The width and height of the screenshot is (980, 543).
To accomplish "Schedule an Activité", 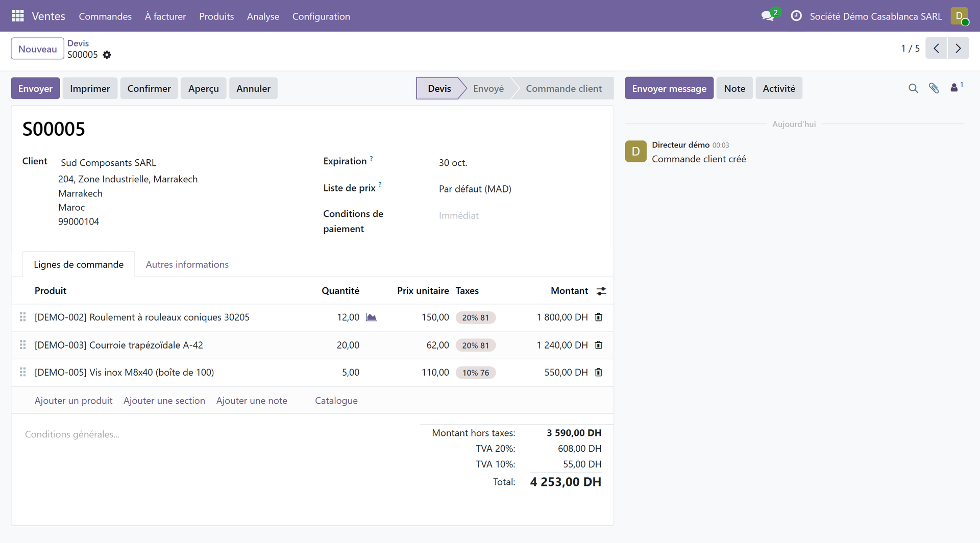I will point(779,88).
